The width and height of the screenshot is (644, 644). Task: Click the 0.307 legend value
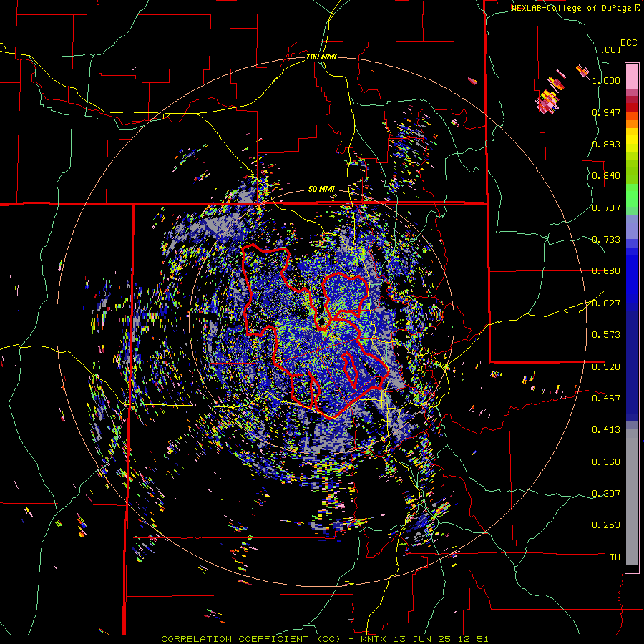606,494
